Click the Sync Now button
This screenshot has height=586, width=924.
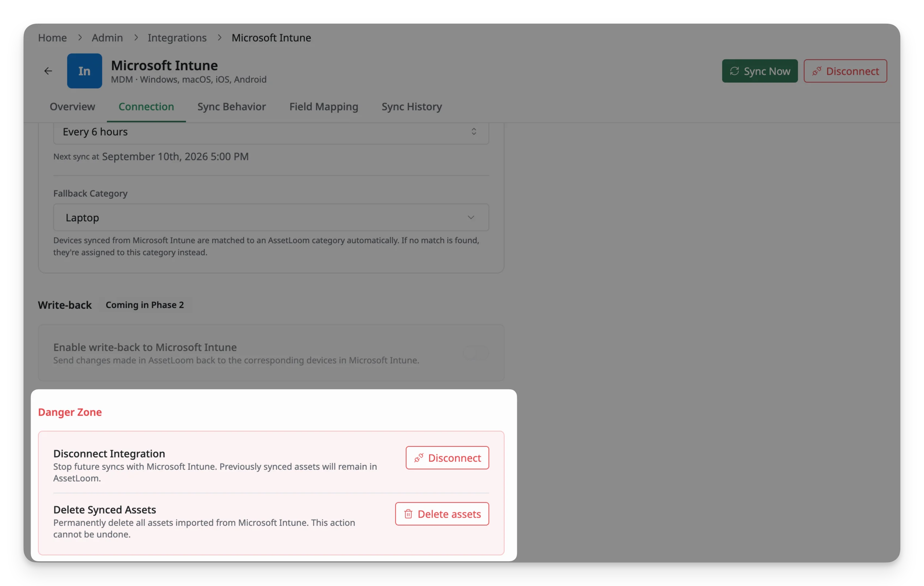(x=759, y=71)
